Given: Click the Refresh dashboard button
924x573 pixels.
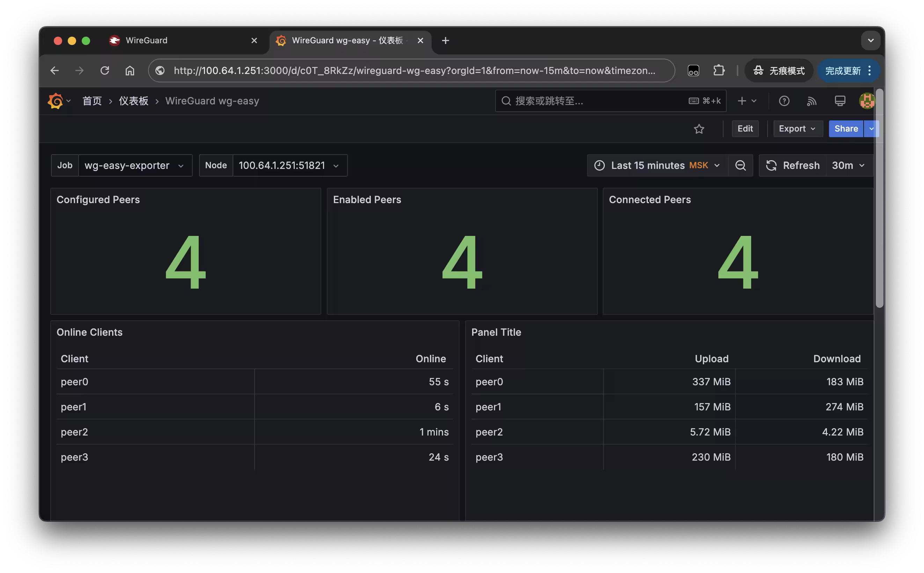Looking at the screenshot, I should [x=792, y=165].
